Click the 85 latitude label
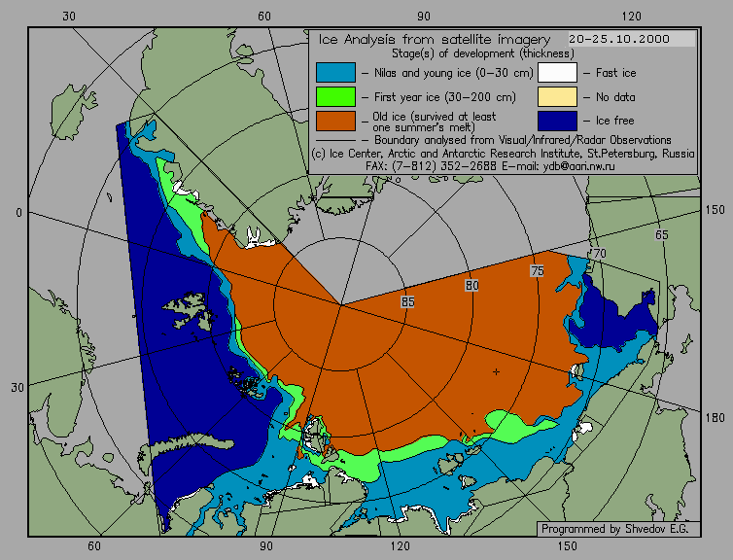Viewport: 733px width, 560px height. [407, 302]
